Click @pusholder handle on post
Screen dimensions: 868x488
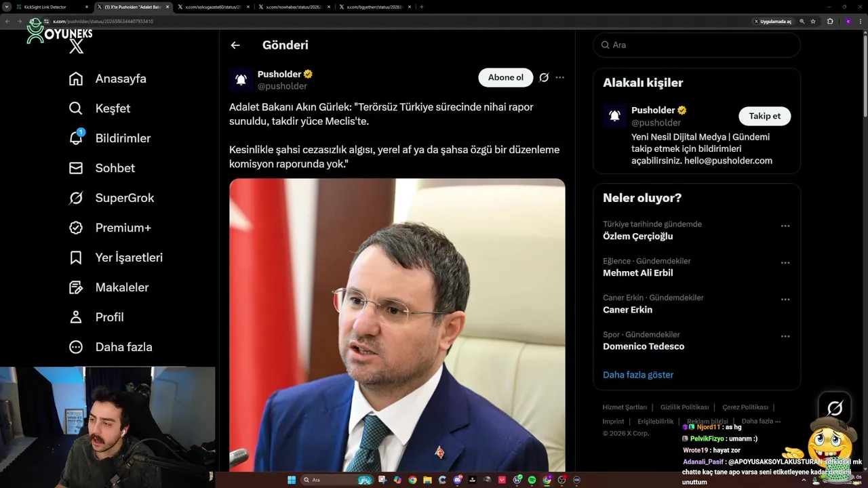[282, 86]
